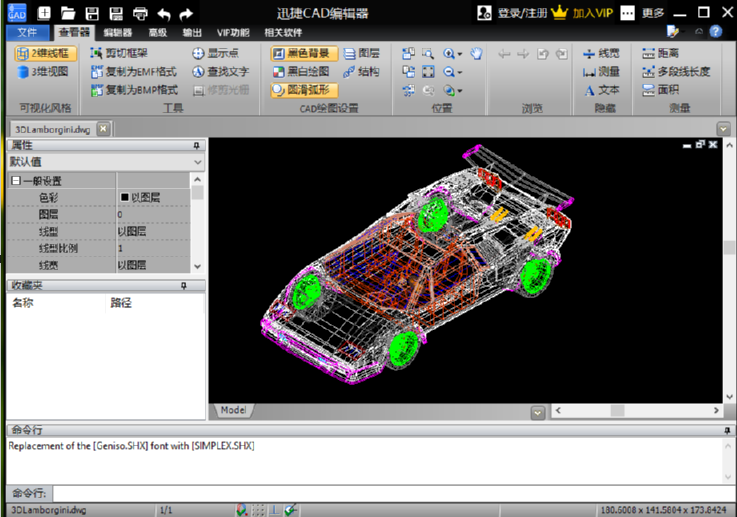Screen dimensions: 737x517
Task: Open the 查找文字 find text tool
Action: click(219, 72)
